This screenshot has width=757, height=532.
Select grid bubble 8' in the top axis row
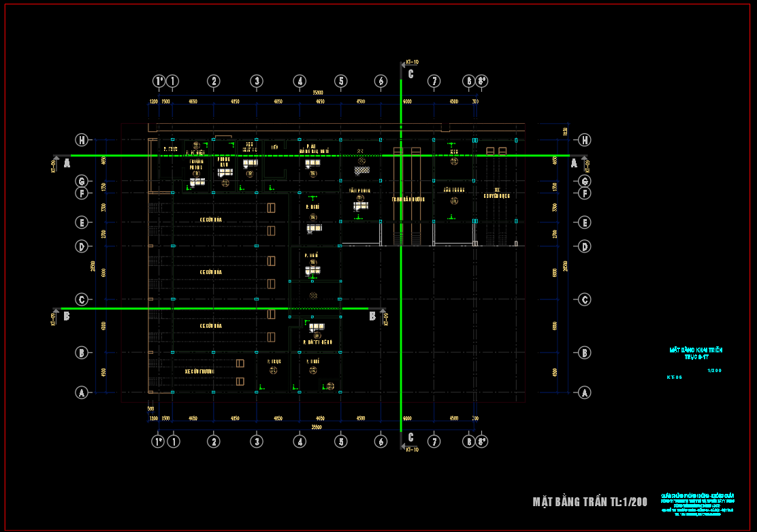481,82
